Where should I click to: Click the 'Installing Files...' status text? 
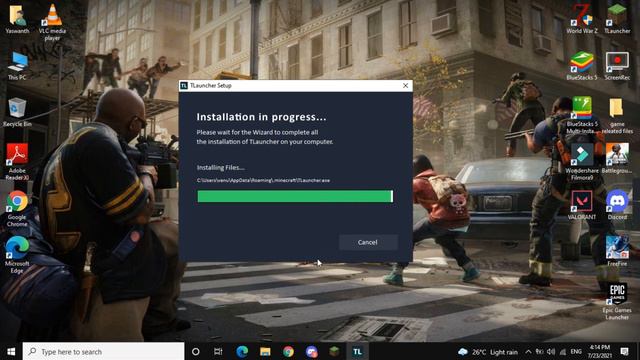[x=221, y=167]
